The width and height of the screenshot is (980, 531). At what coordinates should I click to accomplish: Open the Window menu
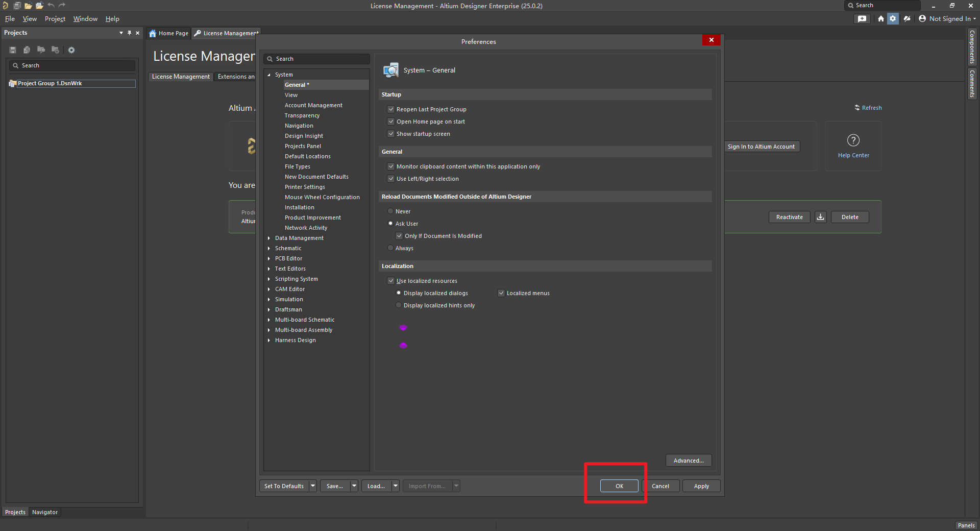tap(85, 19)
